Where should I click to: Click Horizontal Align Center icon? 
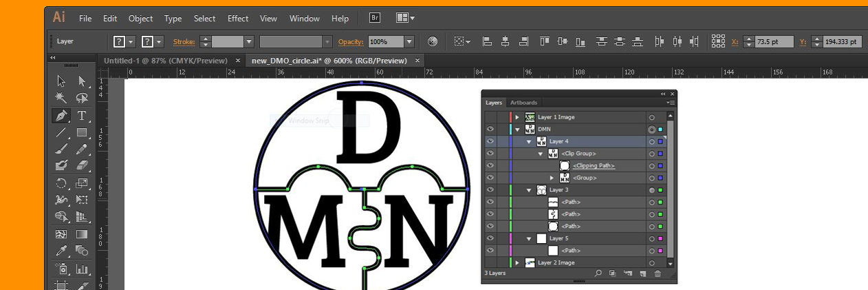(x=506, y=41)
